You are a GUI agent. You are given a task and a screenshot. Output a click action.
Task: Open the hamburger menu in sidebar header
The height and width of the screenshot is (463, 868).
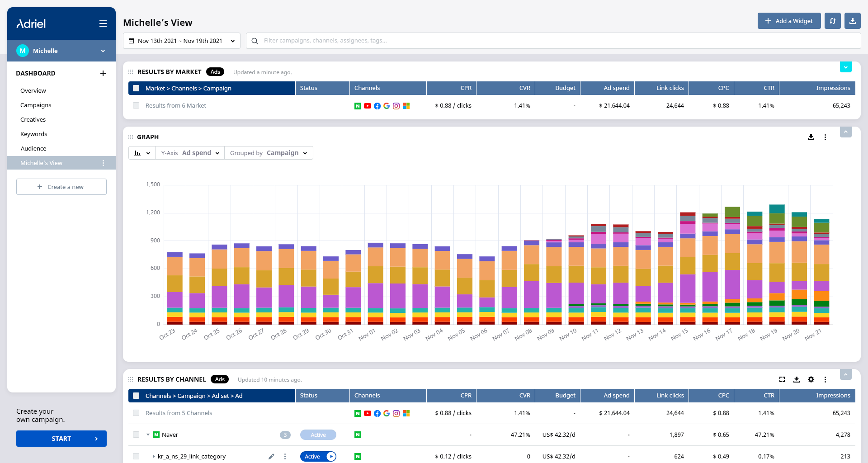coord(103,24)
